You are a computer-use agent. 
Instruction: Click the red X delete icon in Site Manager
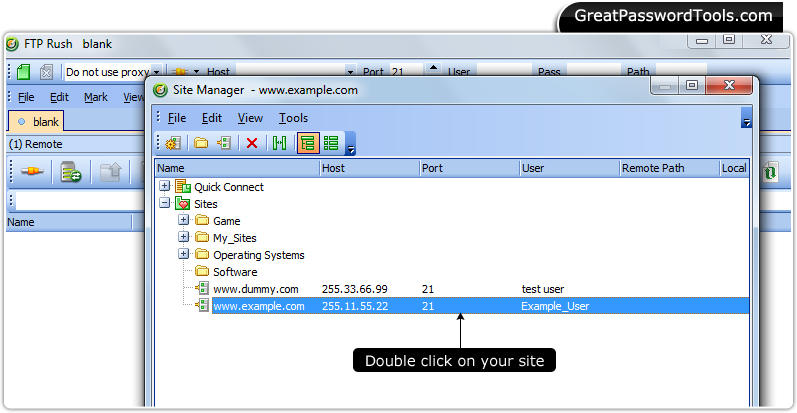[x=252, y=143]
